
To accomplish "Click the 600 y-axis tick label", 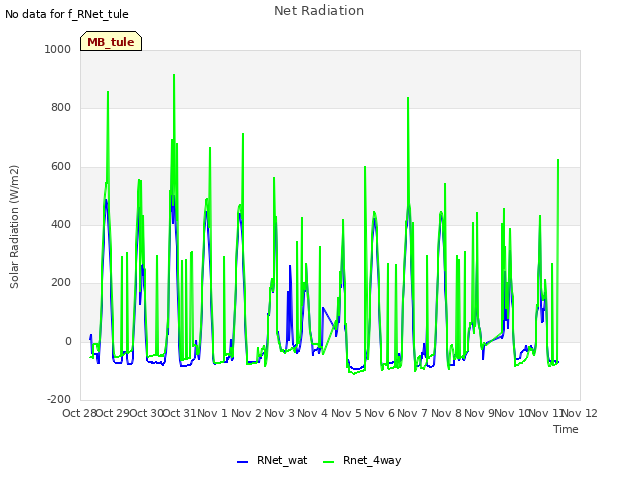I will pyautogui.click(x=61, y=166).
